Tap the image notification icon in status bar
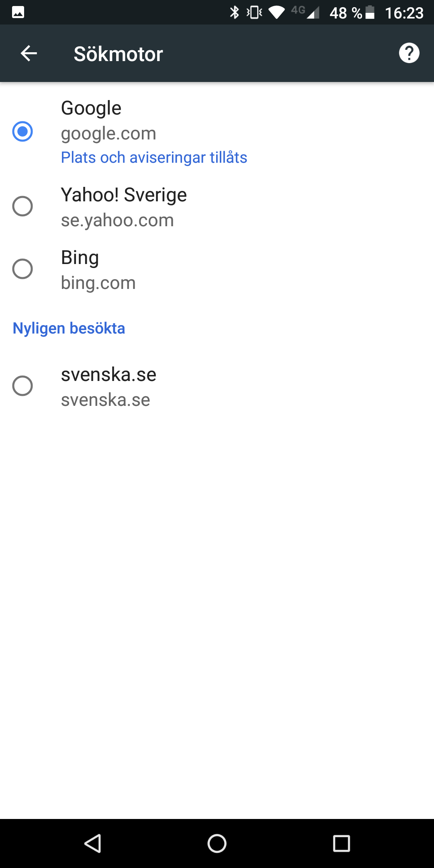 18,12
